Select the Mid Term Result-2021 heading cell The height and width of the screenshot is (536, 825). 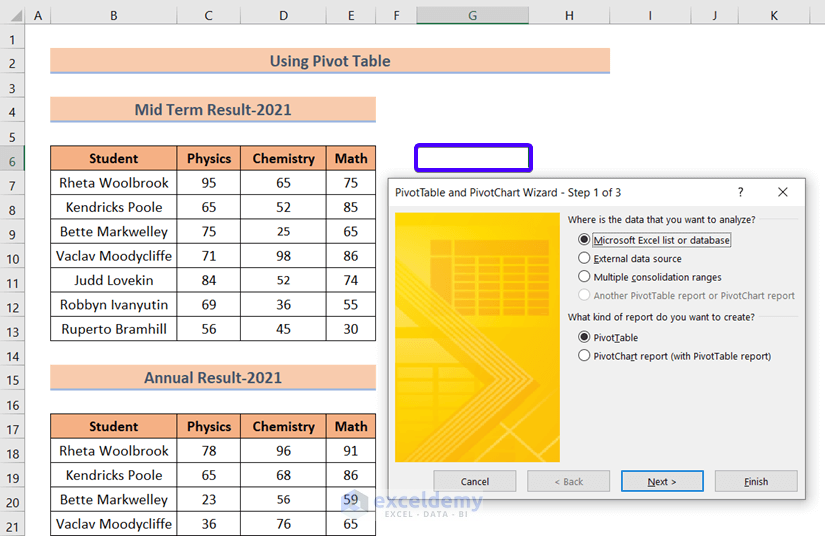pos(213,110)
